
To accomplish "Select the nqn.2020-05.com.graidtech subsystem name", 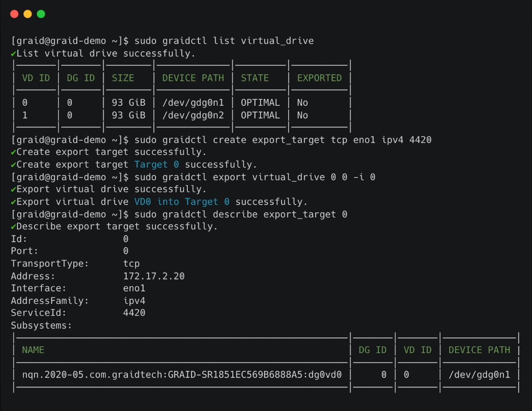I will click(182, 374).
